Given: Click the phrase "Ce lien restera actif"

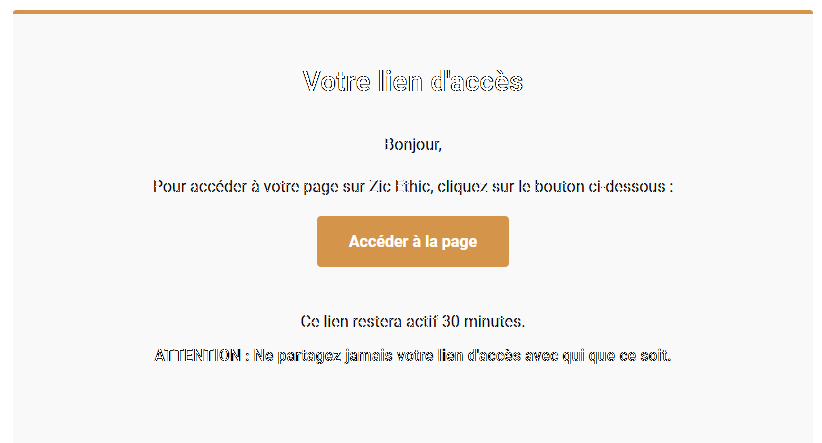Looking at the screenshot, I should (369, 322).
